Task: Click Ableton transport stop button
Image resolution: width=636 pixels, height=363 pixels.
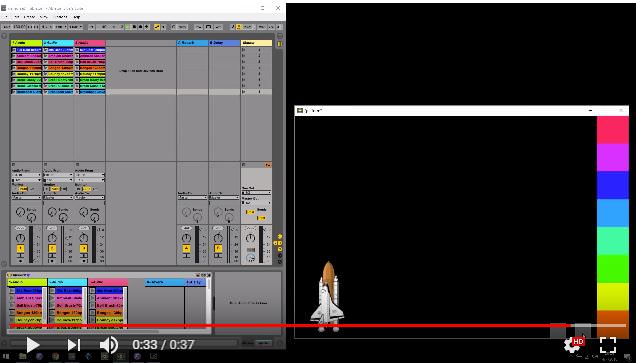Action: 134,27
